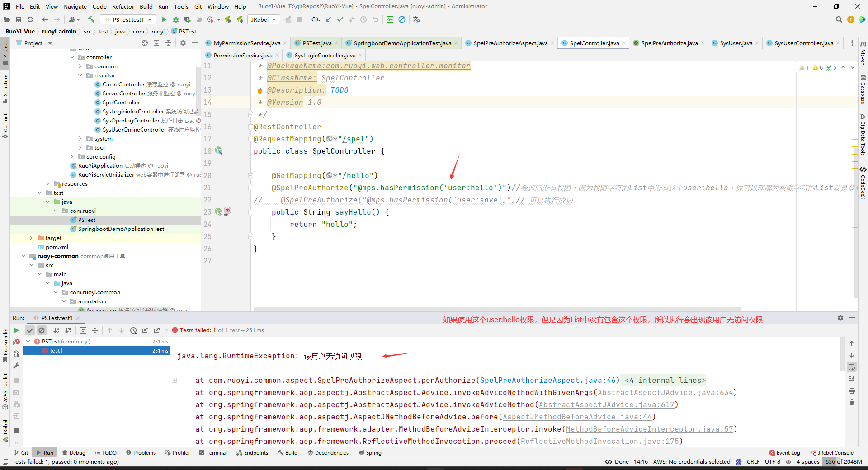Toggle Maven tool window on right
The image size is (868, 470).
(x=863, y=53)
